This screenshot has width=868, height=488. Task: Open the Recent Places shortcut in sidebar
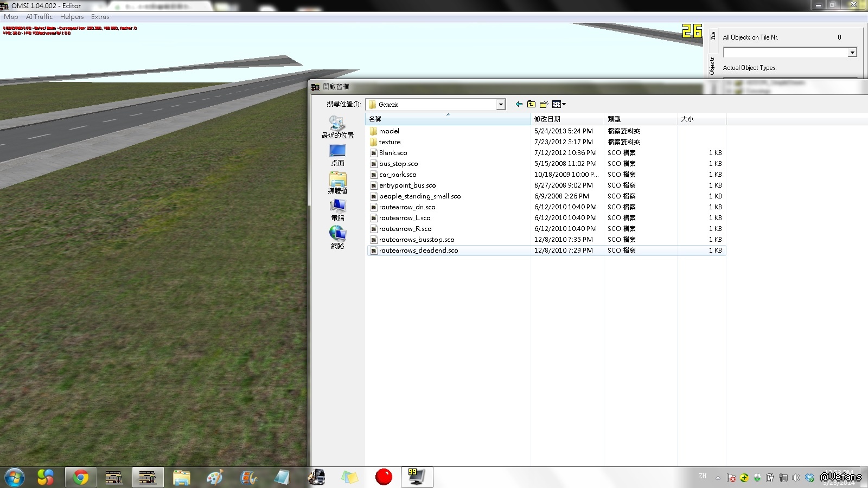(337, 127)
